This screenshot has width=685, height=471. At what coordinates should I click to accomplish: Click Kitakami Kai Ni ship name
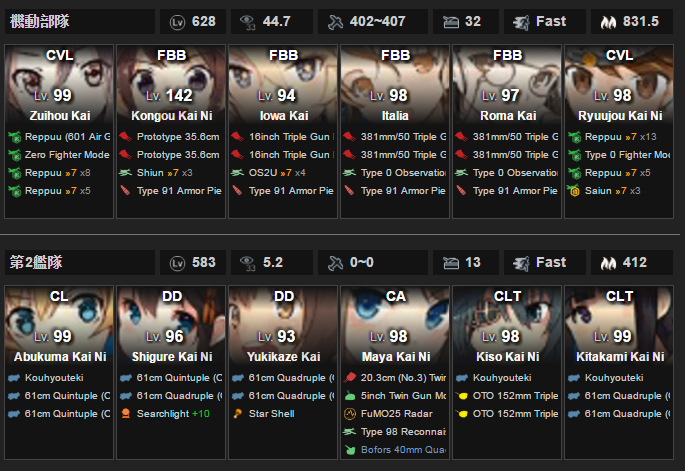click(x=620, y=357)
